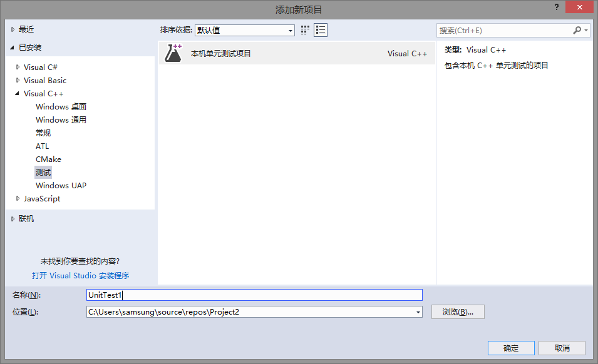Open the search options dropdown arrow

(x=586, y=30)
